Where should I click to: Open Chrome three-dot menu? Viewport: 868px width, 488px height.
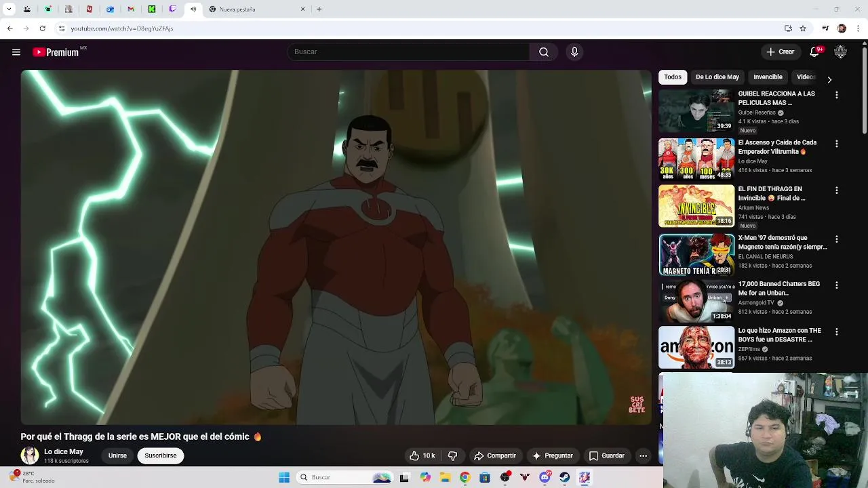(x=859, y=28)
